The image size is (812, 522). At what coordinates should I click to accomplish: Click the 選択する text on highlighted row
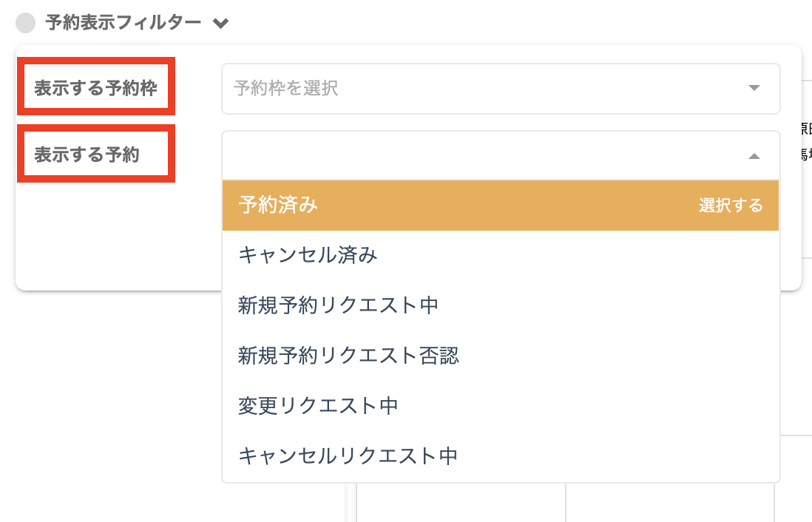pos(731,206)
